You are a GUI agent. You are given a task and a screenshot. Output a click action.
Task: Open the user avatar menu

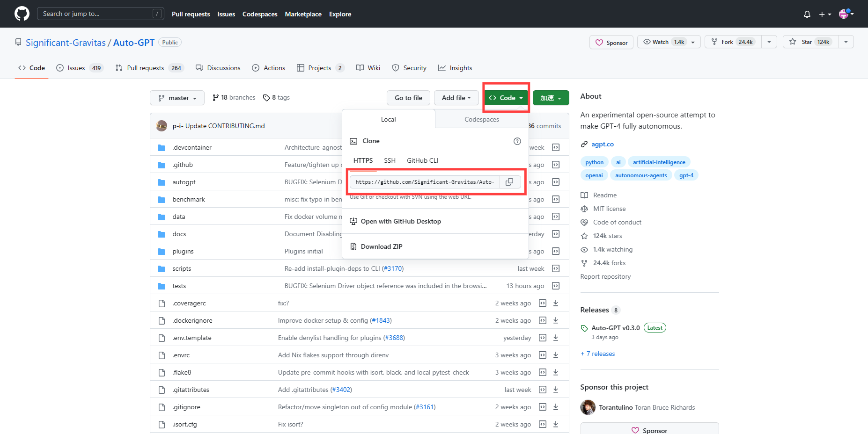[846, 14]
